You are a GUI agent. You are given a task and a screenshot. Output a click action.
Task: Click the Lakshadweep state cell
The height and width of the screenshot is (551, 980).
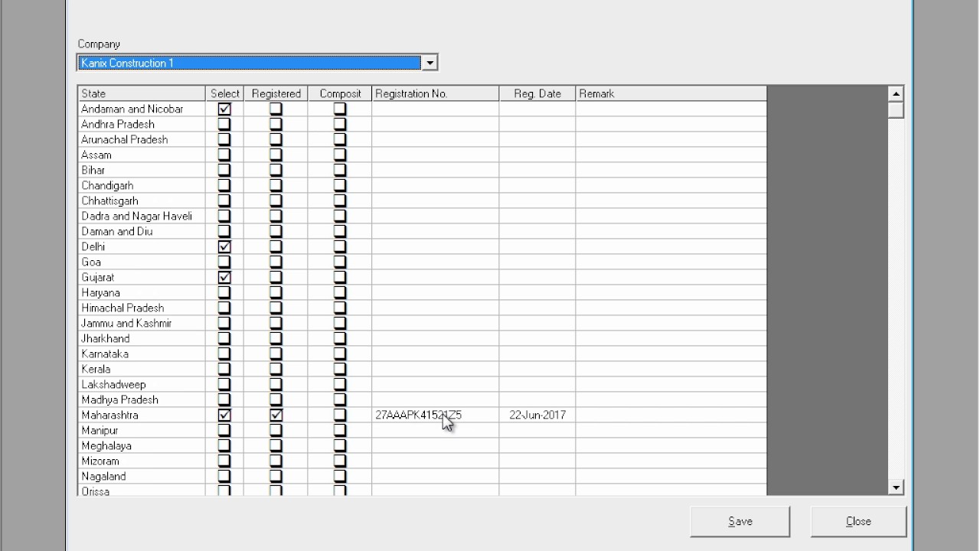142,384
